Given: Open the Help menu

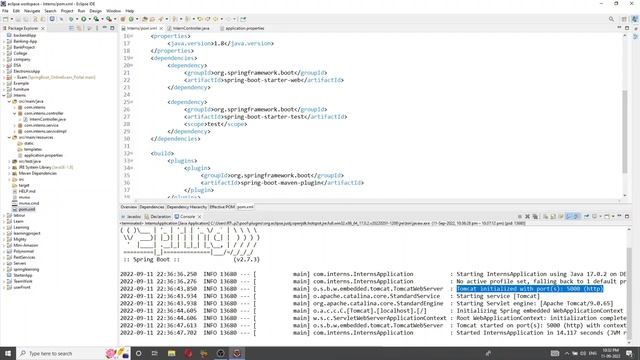Looking at the screenshot, I should (x=129, y=11).
